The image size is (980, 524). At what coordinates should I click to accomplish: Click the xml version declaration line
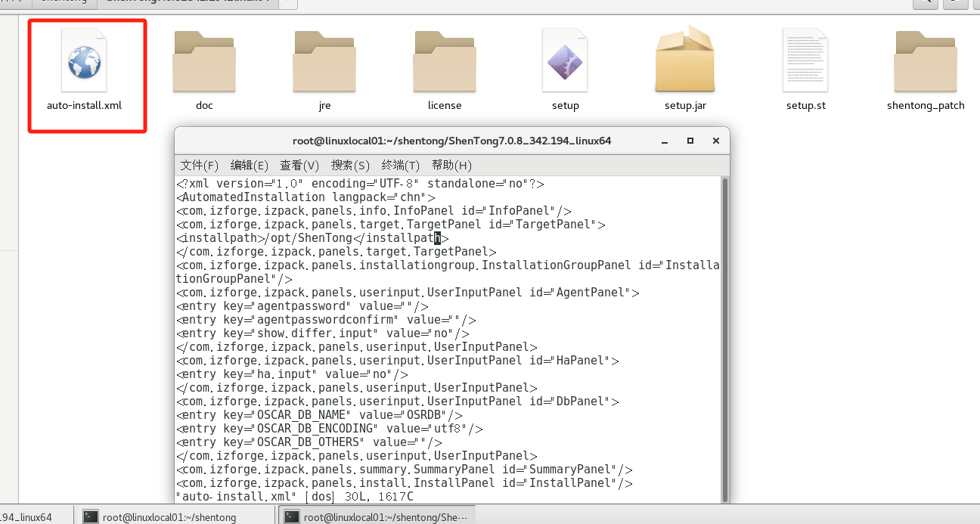(x=360, y=184)
